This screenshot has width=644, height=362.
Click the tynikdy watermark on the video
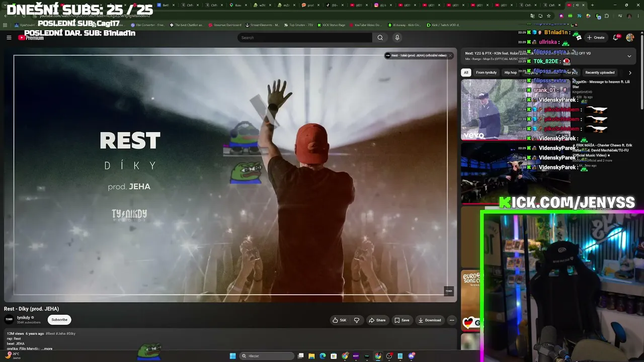tap(449, 291)
